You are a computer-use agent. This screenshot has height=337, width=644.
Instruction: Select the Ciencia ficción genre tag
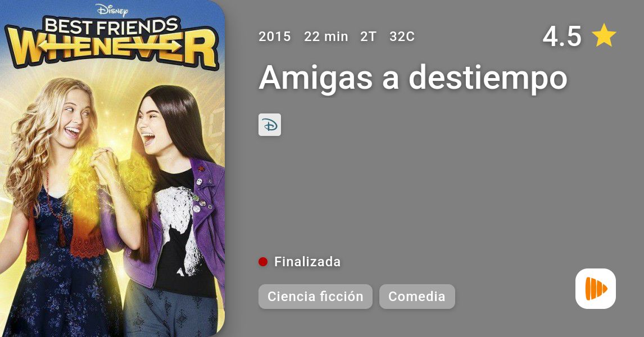[x=315, y=297]
